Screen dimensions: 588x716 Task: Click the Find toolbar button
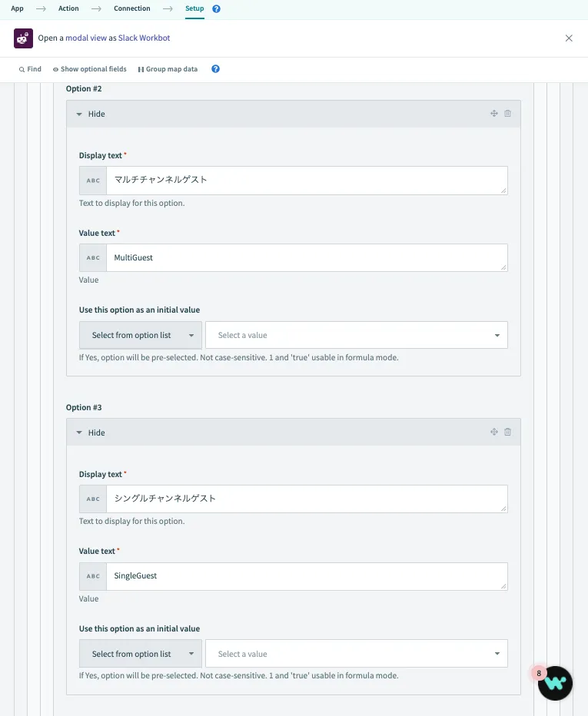coord(30,69)
